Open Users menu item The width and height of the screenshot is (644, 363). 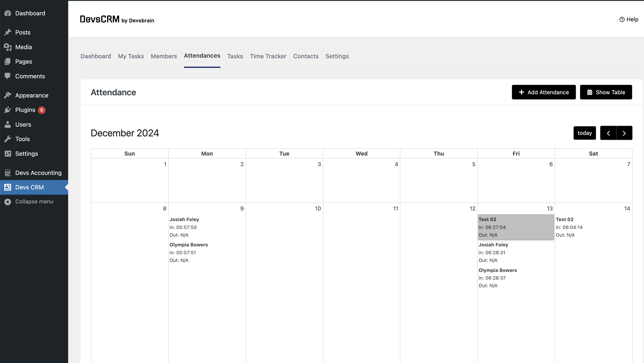[34, 124]
